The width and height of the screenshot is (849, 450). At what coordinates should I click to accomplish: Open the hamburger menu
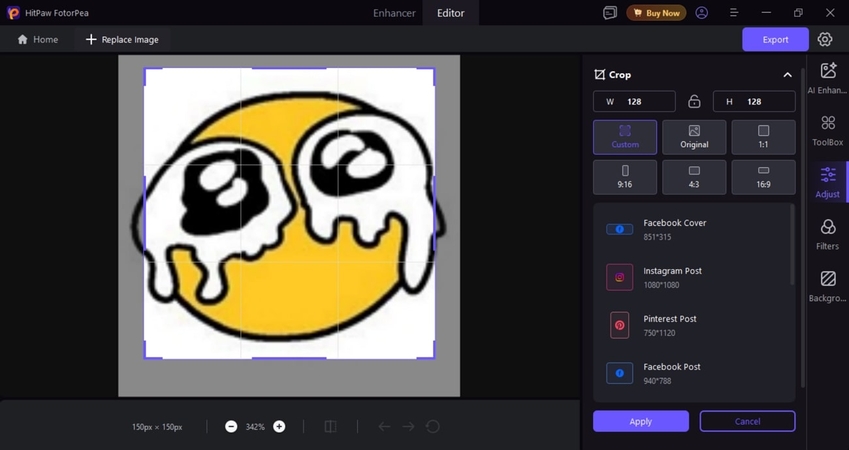pos(734,13)
